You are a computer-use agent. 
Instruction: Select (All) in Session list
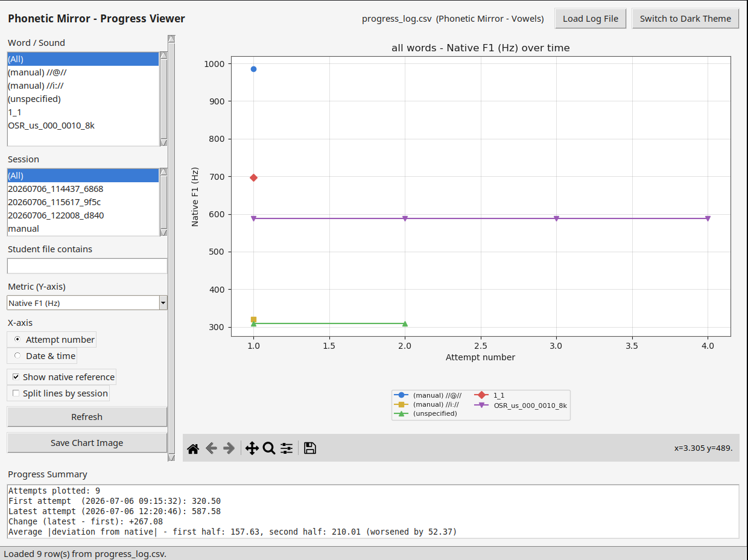tap(83, 176)
